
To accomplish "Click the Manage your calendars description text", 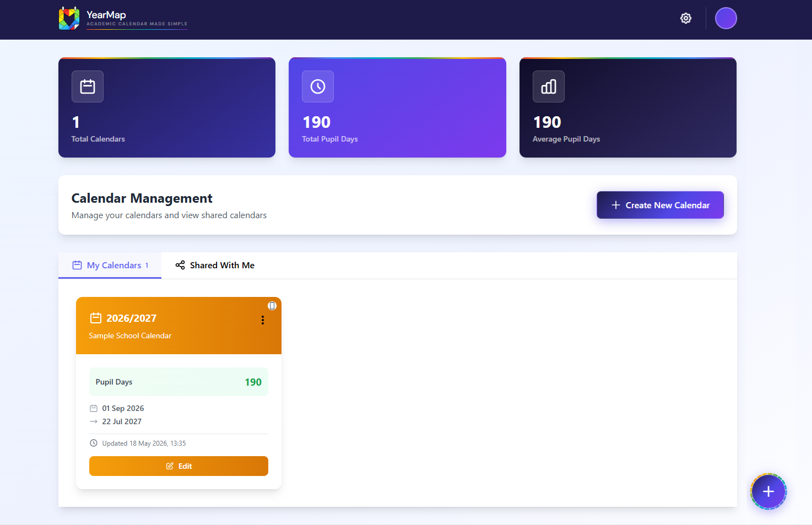I will click(169, 215).
